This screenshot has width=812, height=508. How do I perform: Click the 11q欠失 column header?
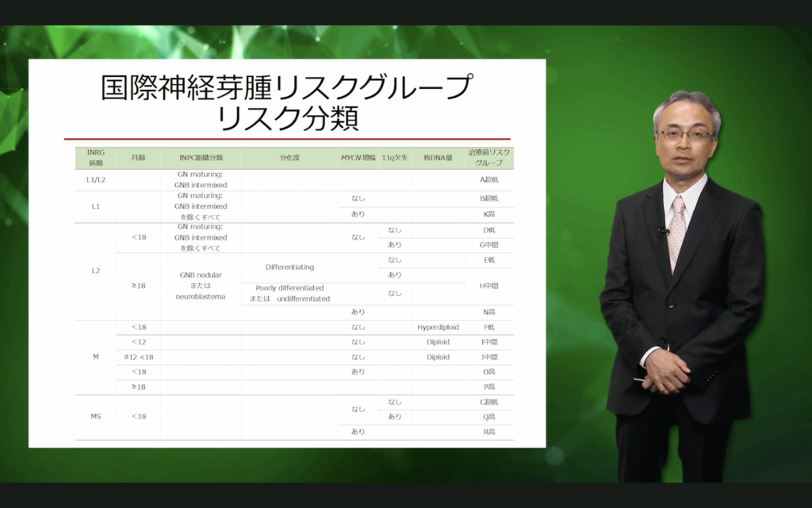[394, 157]
